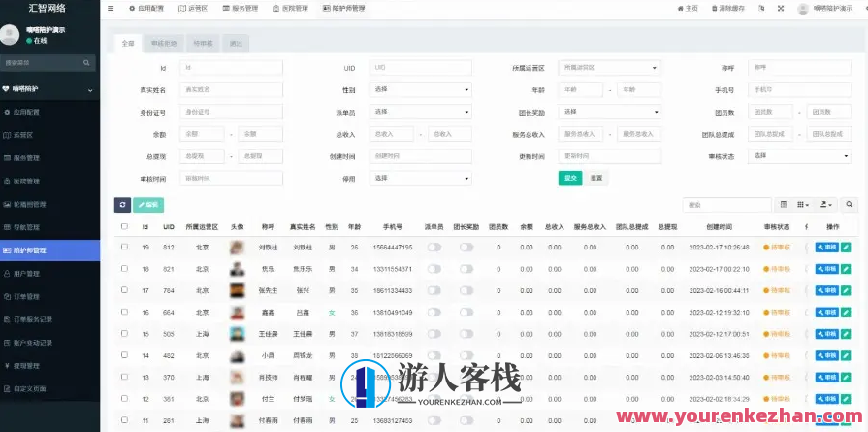868x432 pixels.
Task: Open 账户变动记录 in the sidebar
Action: coord(49,343)
